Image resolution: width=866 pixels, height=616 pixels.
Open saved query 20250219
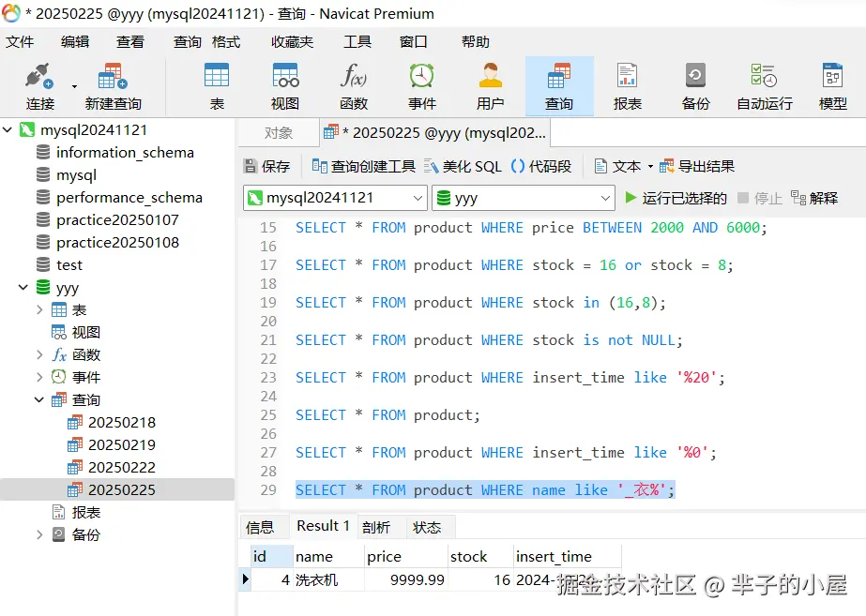tap(122, 444)
